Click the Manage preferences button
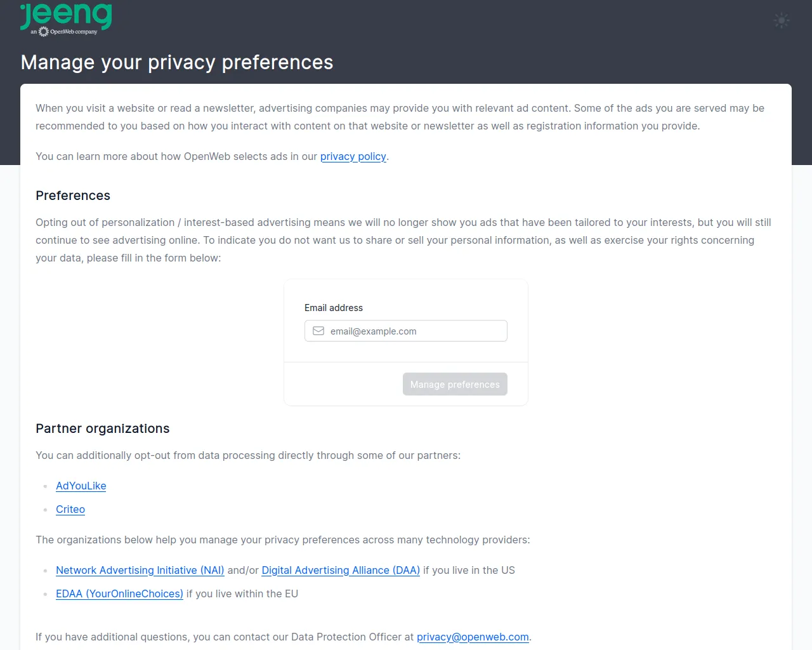This screenshot has width=812, height=650. pyautogui.click(x=455, y=384)
